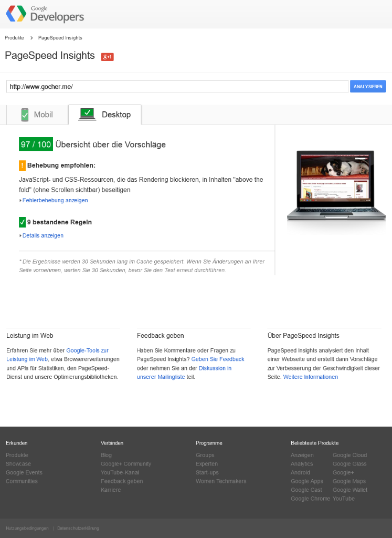Image resolution: width=392 pixels, height=538 pixels.
Task: Open YouTube footer link
Action: click(343, 499)
